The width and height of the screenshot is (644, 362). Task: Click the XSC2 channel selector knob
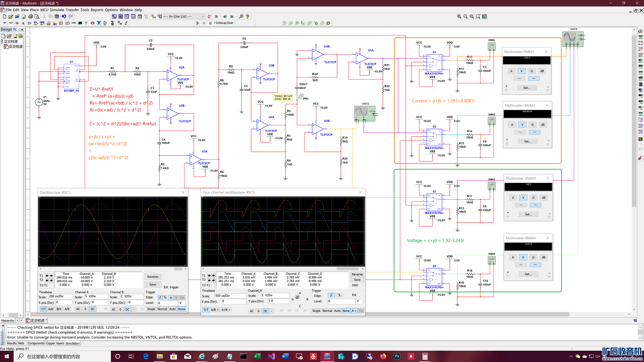tap(297, 297)
